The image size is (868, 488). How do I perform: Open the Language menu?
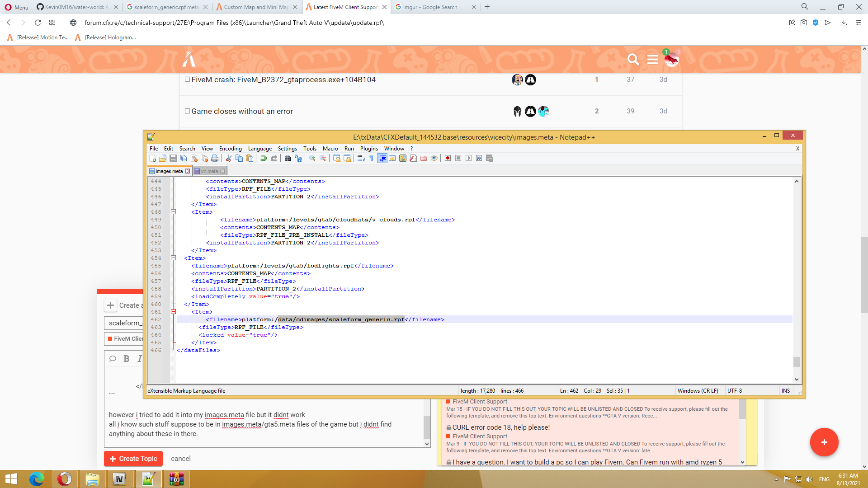coord(260,149)
